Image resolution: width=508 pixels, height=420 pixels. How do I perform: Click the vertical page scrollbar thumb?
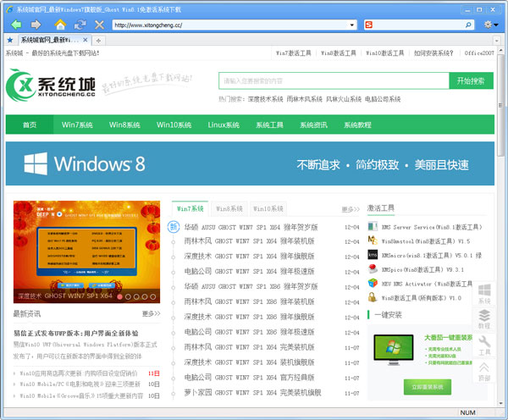pos(501,105)
